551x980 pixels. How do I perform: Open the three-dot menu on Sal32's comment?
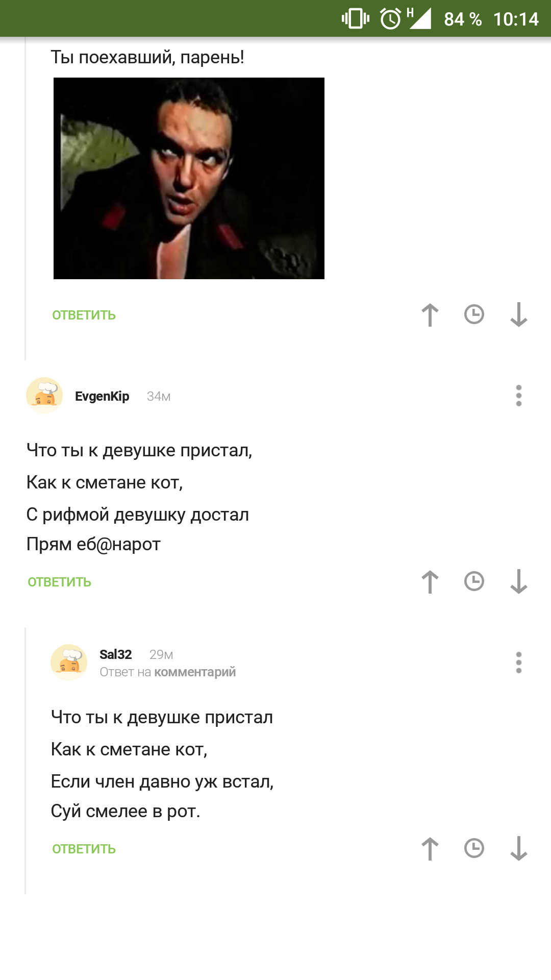[519, 663]
